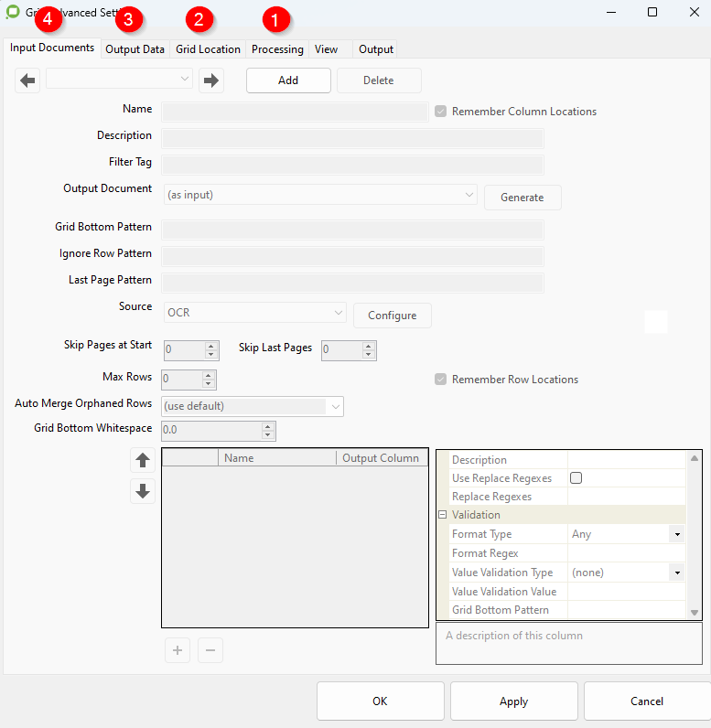Move column down with down arrow
Image resolution: width=711 pixels, height=728 pixels.
click(x=143, y=491)
